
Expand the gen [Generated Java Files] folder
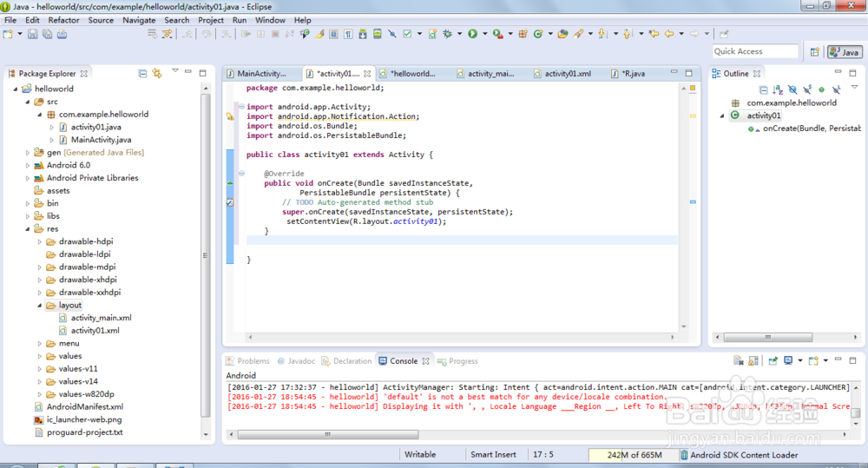[28, 152]
